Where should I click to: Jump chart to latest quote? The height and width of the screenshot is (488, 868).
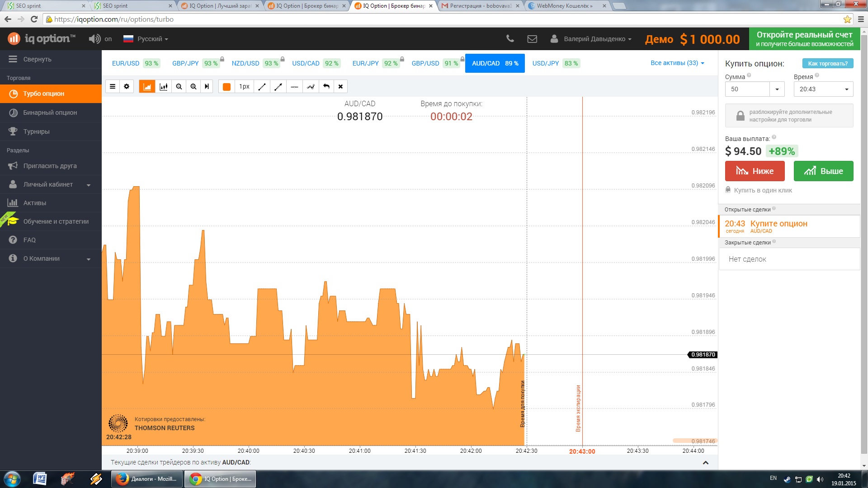[x=207, y=87]
